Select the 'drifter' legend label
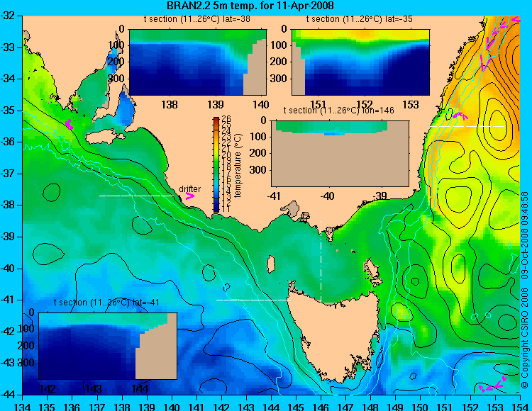This screenshot has height=411, width=532. tap(189, 188)
